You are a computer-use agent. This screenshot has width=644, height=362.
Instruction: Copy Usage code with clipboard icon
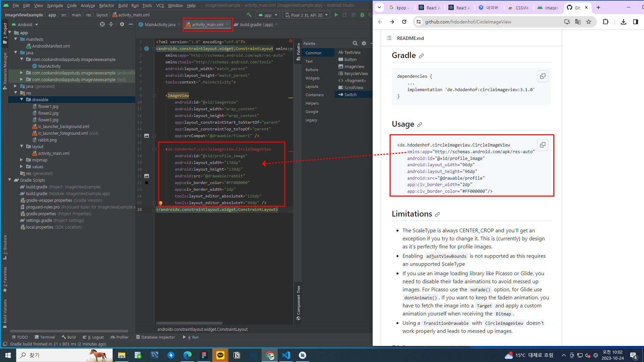(x=542, y=145)
